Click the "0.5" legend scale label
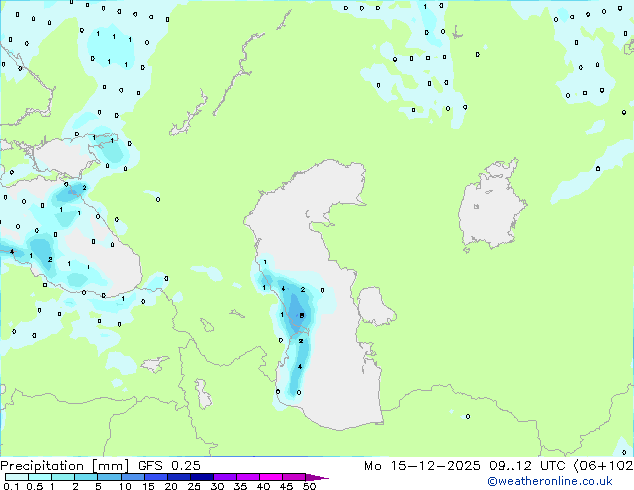 tap(34, 486)
